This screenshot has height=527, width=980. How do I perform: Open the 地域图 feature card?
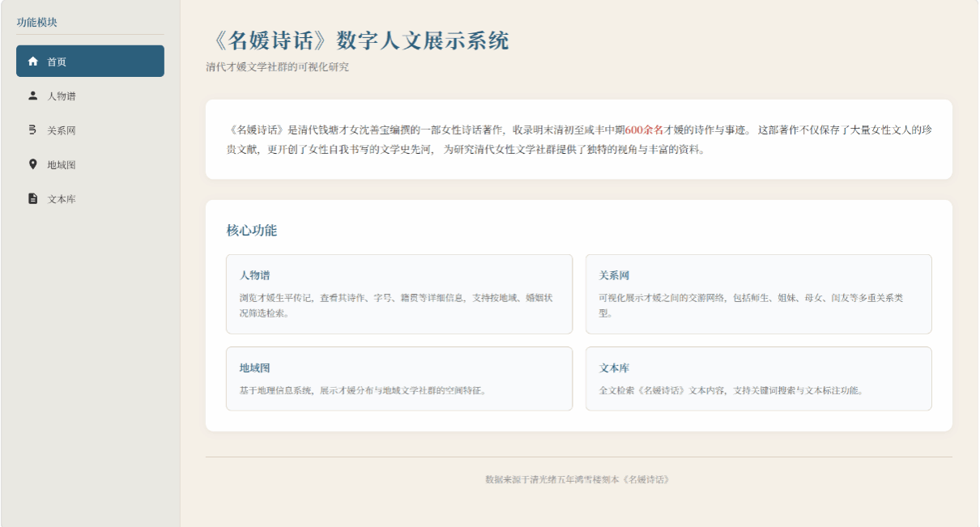coord(399,379)
